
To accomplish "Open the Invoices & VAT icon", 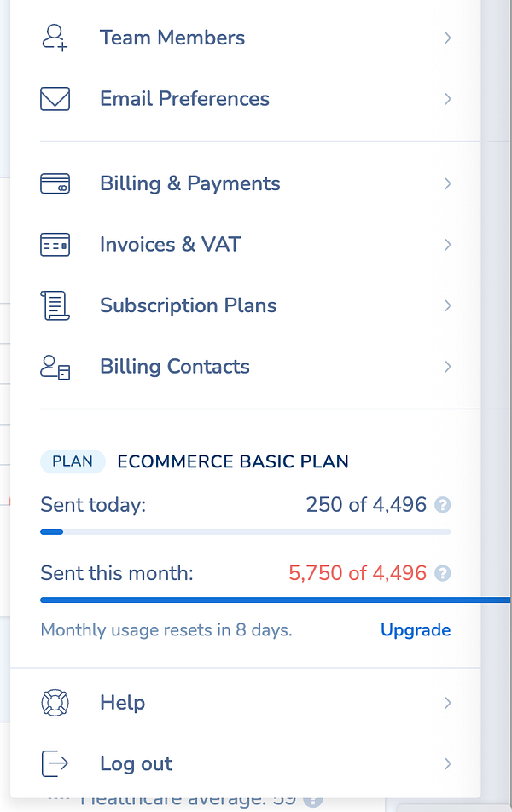I will 54,244.
